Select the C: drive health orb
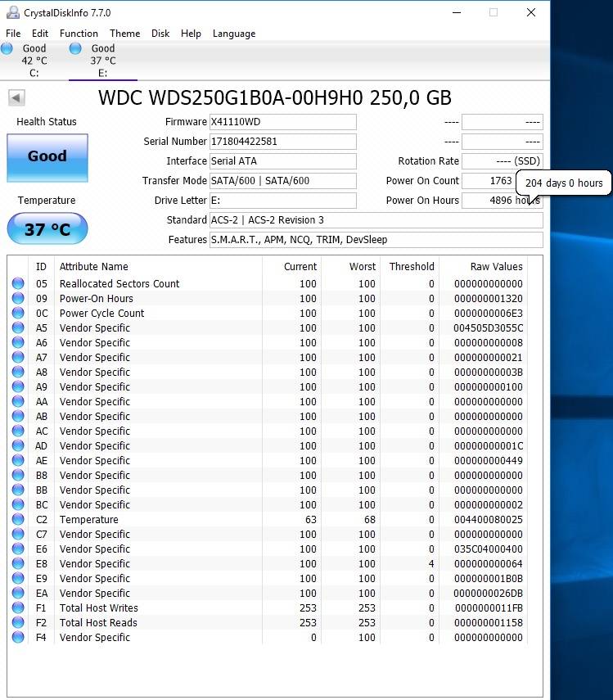 pos(7,49)
